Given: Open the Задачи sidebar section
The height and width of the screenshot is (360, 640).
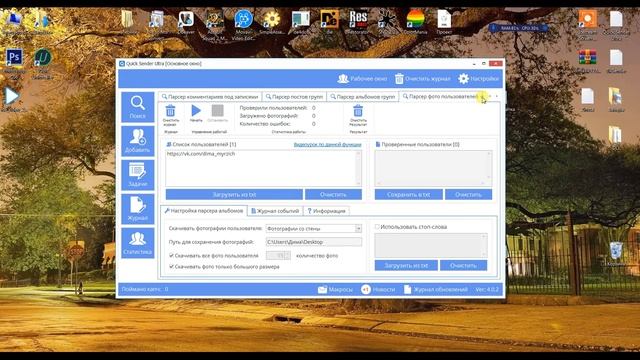Looking at the screenshot, I should 138,175.
